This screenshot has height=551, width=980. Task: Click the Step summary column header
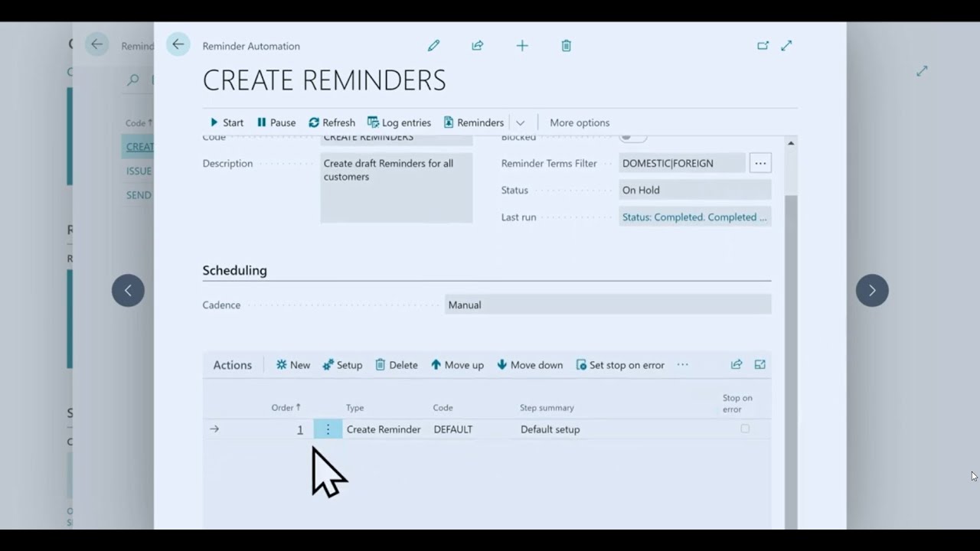pyautogui.click(x=547, y=408)
